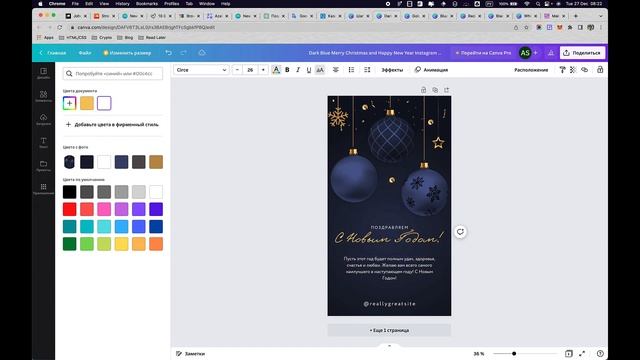This screenshot has height=360, width=640.
Task: Click Изменить размер resize button
Action: click(127, 53)
